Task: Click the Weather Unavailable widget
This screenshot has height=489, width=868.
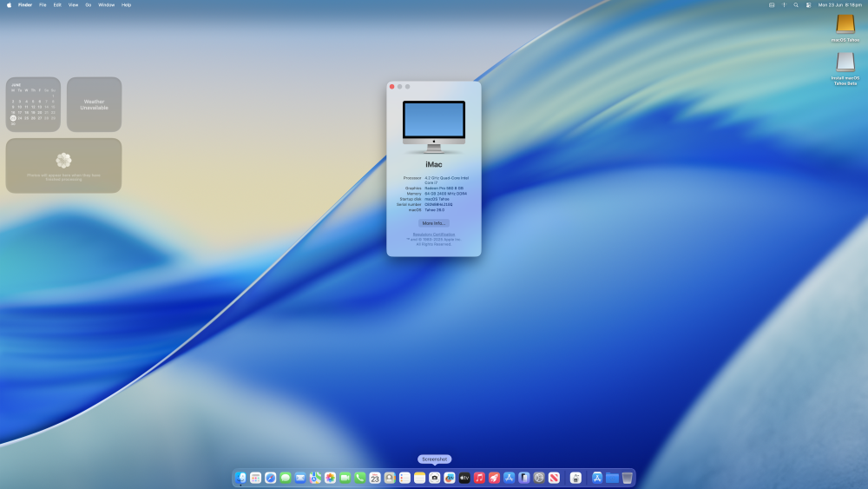Action: coord(94,104)
